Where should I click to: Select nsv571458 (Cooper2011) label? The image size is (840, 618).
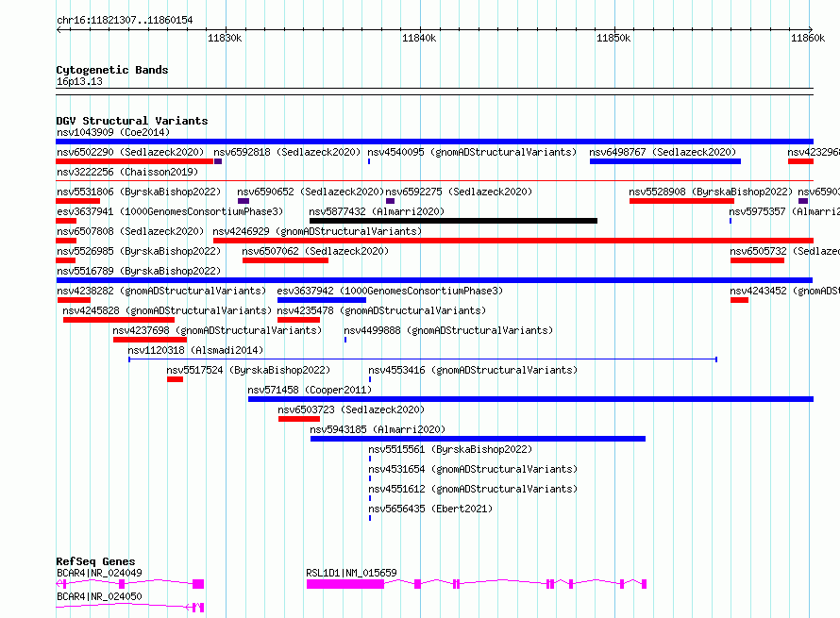(310, 390)
